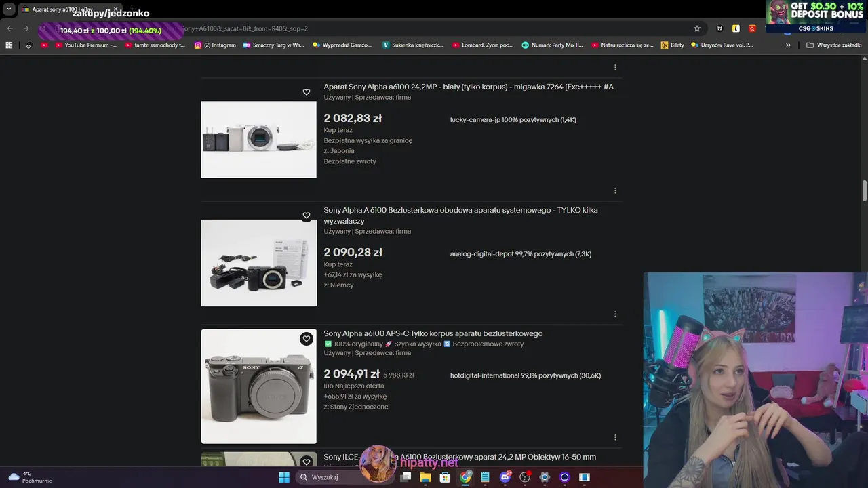Open the purple circle app on taskbar
Image resolution: width=868 pixels, height=488 pixels.
click(564, 477)
